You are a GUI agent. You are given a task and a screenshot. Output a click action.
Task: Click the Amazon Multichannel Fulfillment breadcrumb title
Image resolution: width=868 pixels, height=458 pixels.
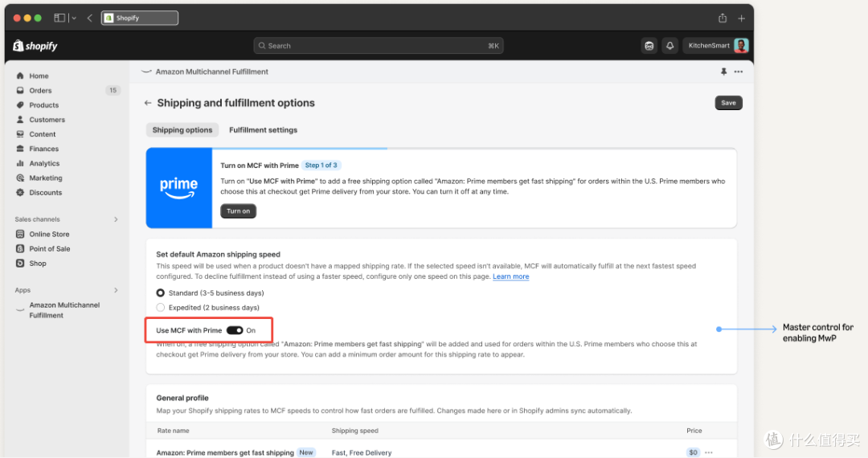point(211,72)
